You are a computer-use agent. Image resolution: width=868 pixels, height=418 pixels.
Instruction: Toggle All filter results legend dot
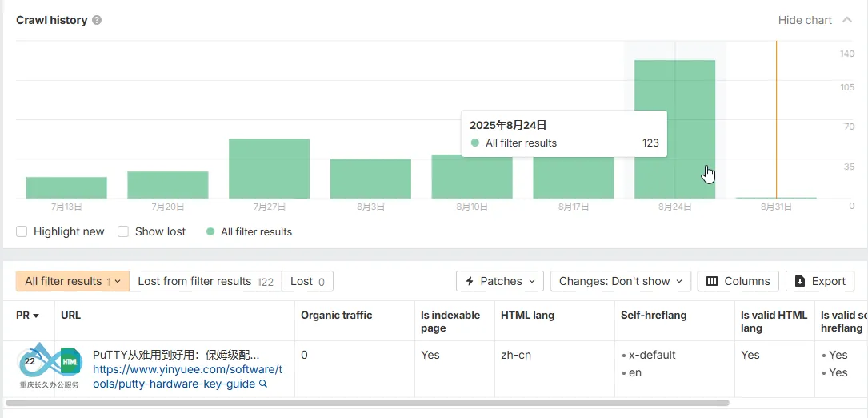pos(210,231)
